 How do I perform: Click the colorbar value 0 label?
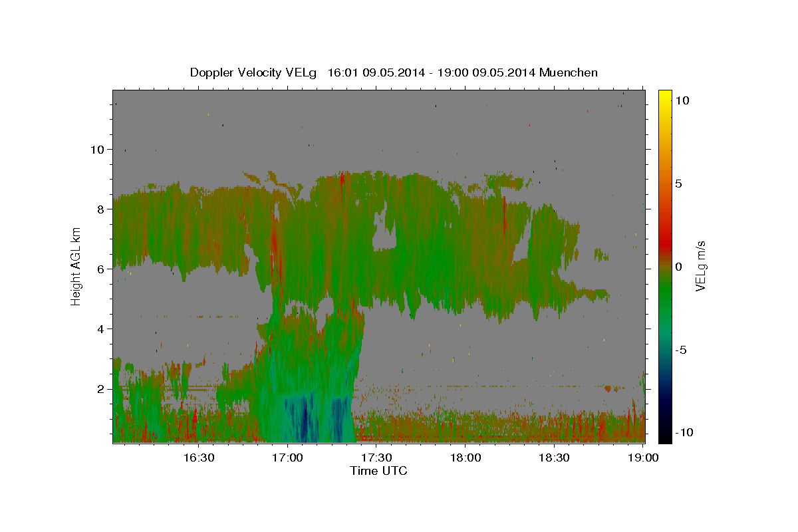pos(679,267)
